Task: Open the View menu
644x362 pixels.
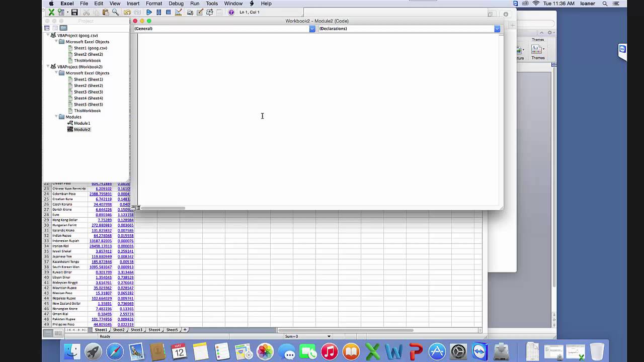Action: click(115, 4)
